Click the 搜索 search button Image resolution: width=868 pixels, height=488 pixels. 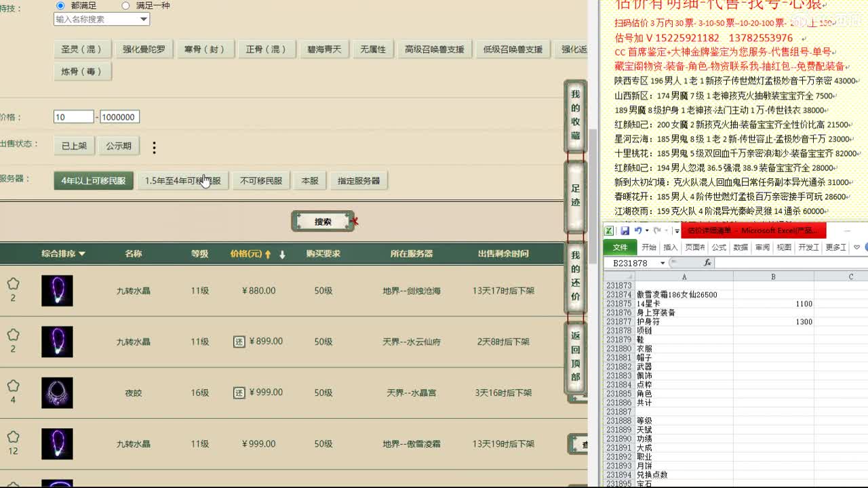(323, 221)
